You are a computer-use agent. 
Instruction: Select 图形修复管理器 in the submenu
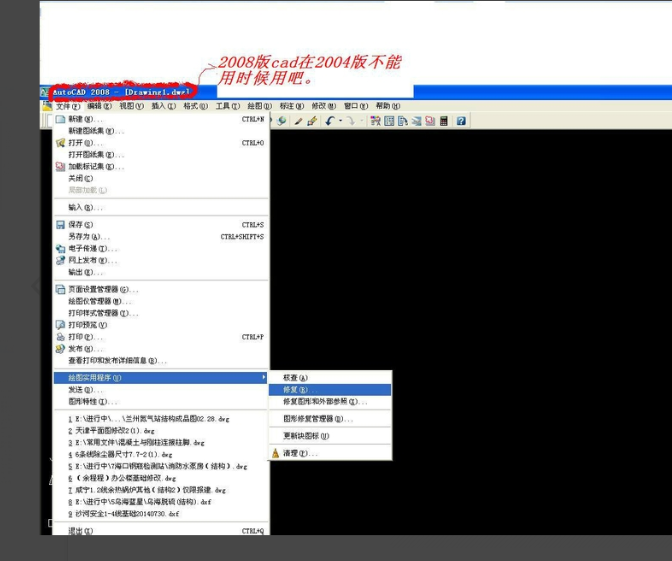coord(317,419)
